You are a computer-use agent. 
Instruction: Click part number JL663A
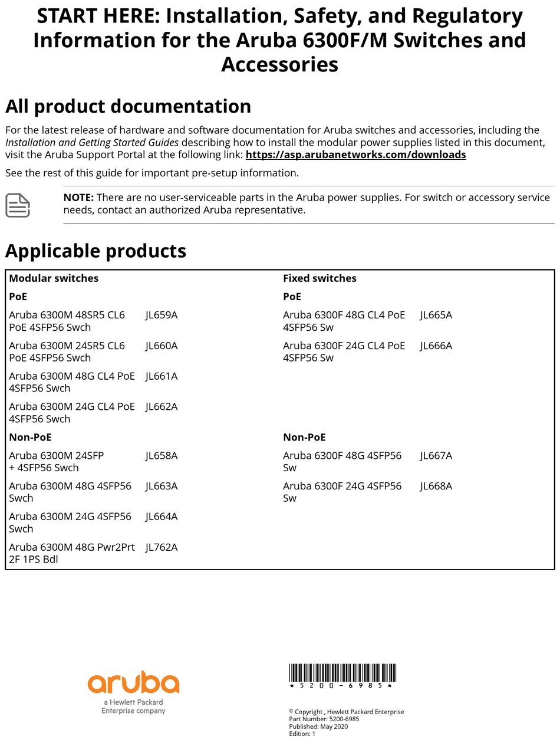[162, 486]
